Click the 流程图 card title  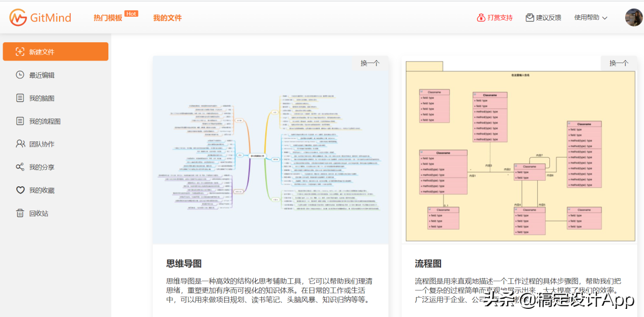point(428,264)
